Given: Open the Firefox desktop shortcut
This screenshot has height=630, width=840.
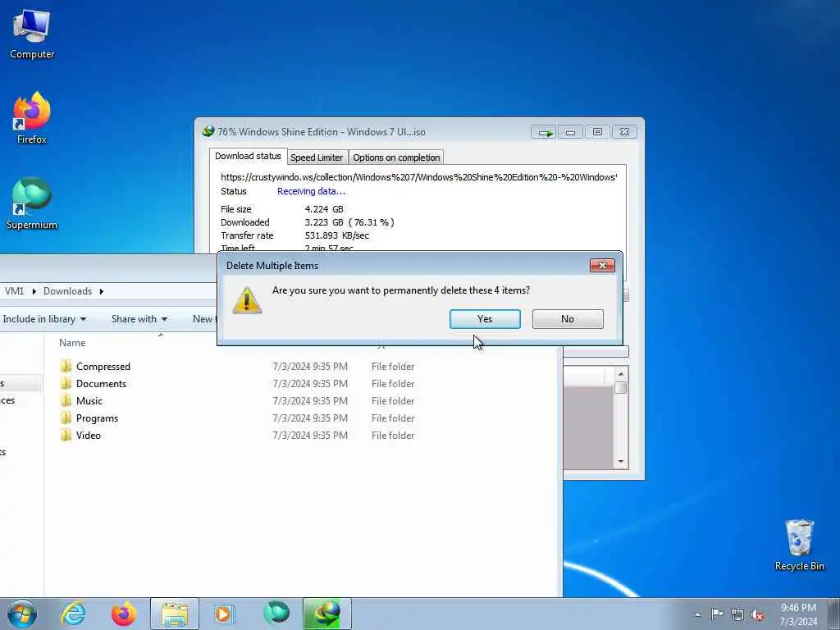Looking at the screenshot, I should [32, 118].
